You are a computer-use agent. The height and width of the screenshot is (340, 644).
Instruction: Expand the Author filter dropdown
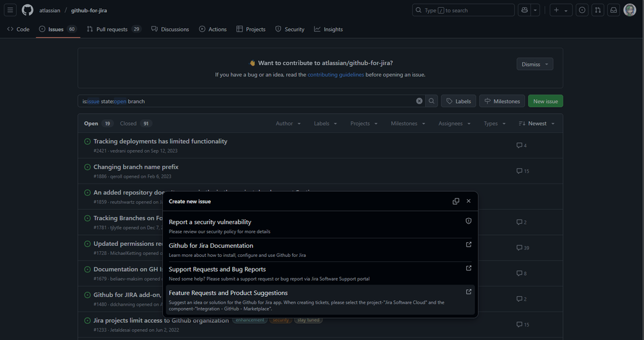[x=288, y=124]
